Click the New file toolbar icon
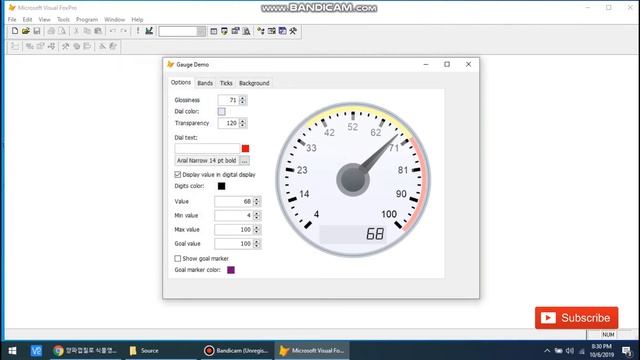640x360 pixels. point(15,31)
